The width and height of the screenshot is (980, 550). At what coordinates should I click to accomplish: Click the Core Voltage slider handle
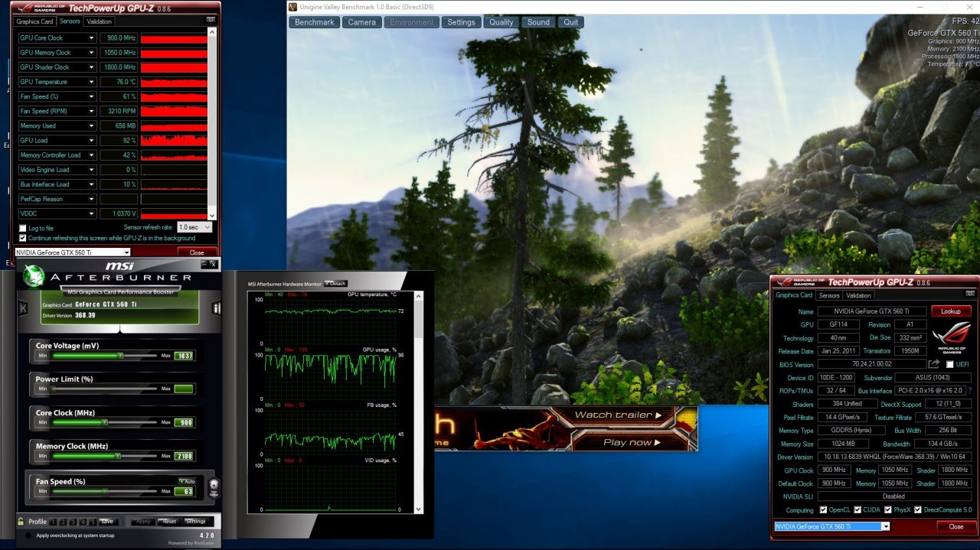[121, 356]
